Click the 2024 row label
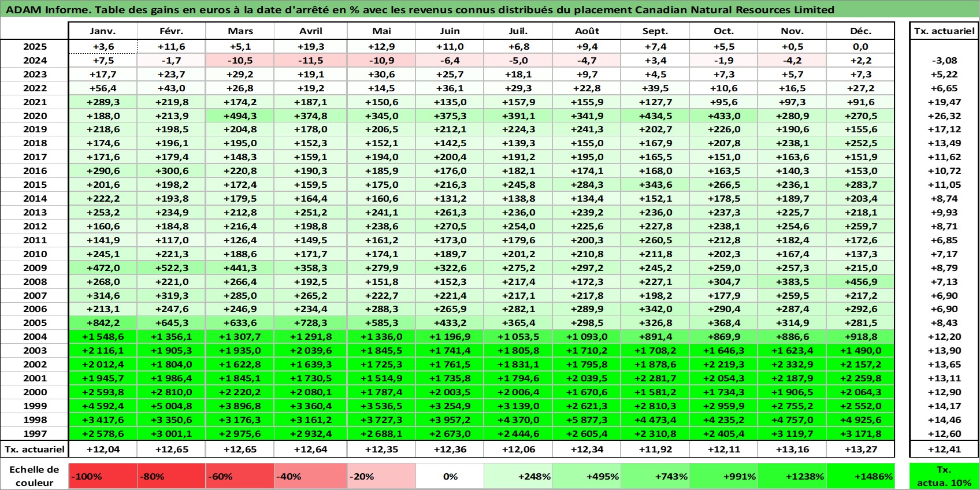 pyautogui.click(x=35, y=61)
